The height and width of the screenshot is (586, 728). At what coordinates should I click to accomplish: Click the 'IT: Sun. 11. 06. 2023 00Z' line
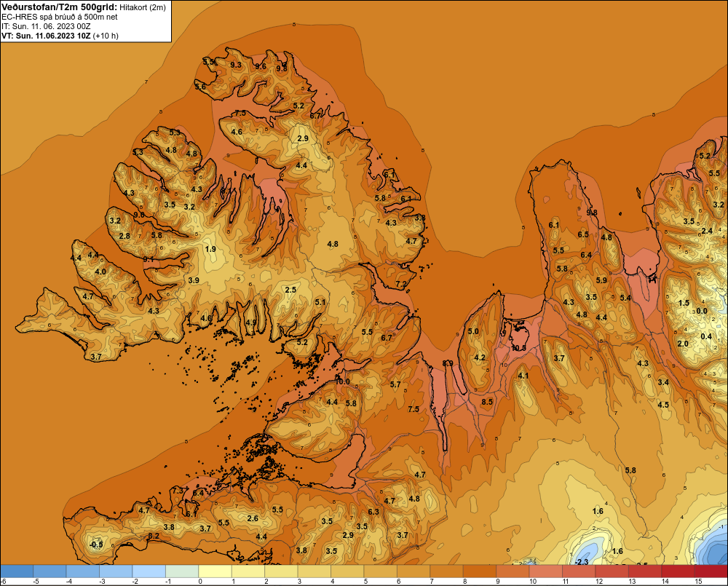pos(46,26)
